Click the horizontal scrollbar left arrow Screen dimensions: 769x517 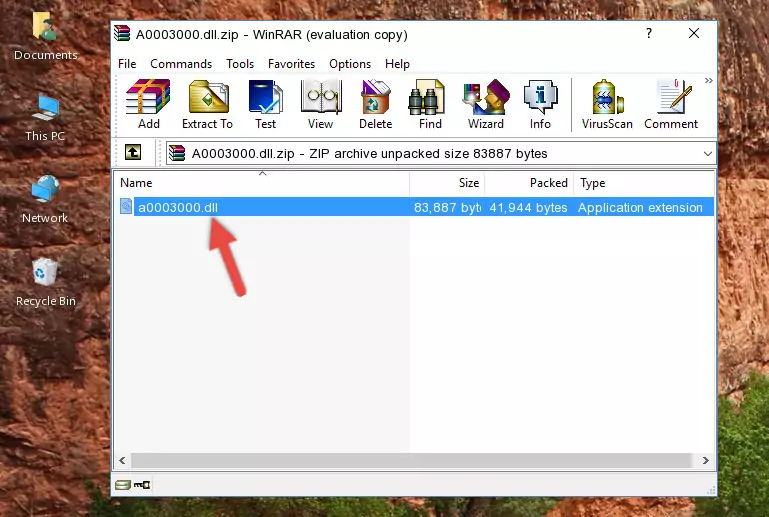122,460
